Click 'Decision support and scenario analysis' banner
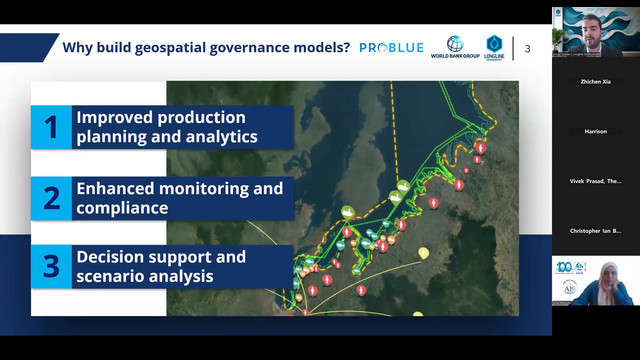The image size is (640, 360). coord(182,267)
